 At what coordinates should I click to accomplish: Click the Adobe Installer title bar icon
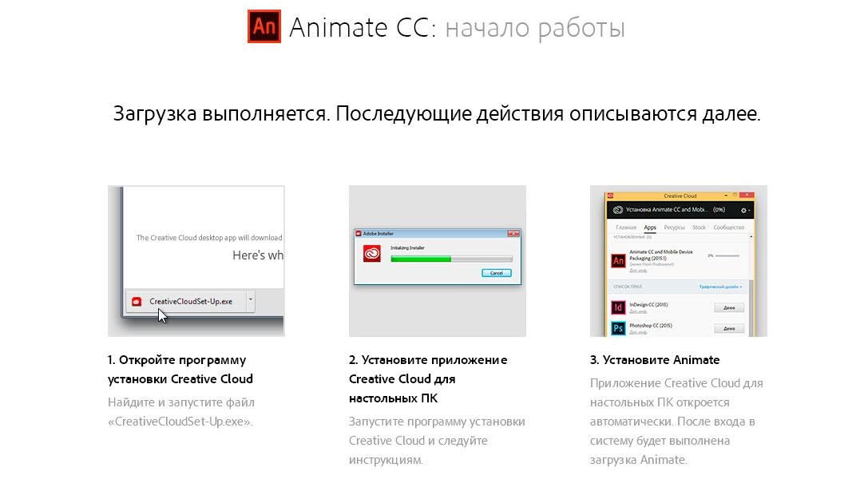359,234
